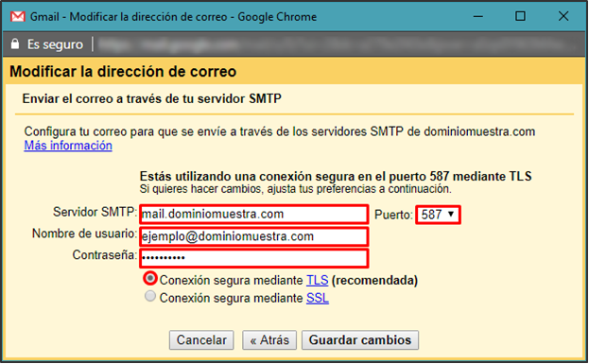The height and width of the screenshot is (364, 589).
Task: Click the '(recomendada)' text
Action: coord(374,280)
